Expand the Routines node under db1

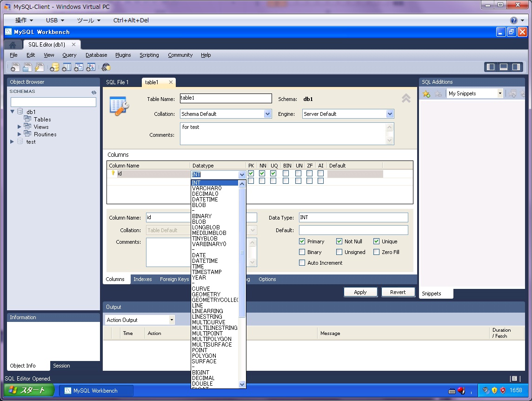(20, 134)
